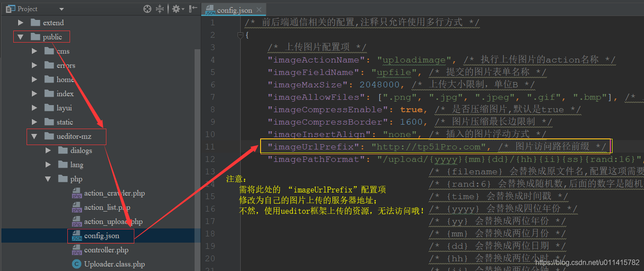Viewport: 644px width, 271px height.
Task: Expand the 'dialogs' folder
Action: tap(48, 150)
